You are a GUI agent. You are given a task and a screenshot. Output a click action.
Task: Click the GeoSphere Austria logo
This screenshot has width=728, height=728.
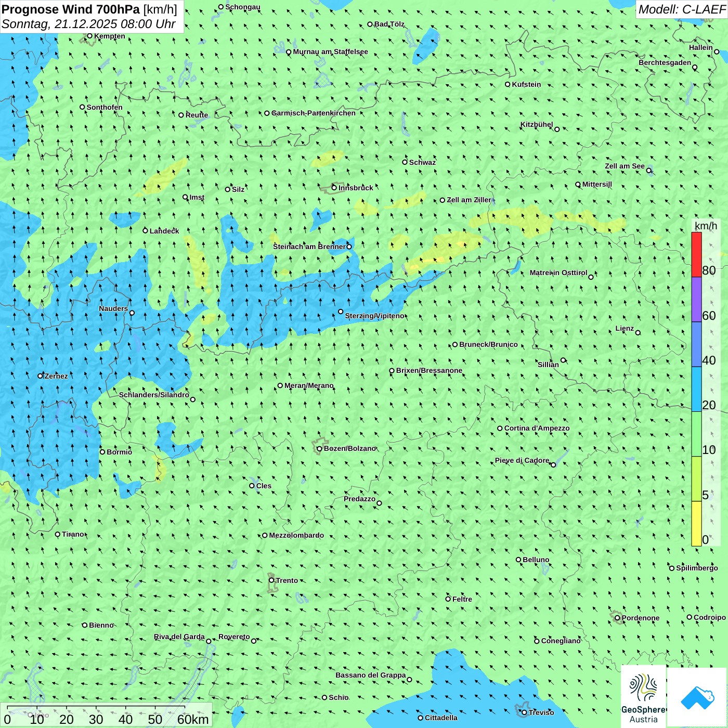[x=644, y=696]
